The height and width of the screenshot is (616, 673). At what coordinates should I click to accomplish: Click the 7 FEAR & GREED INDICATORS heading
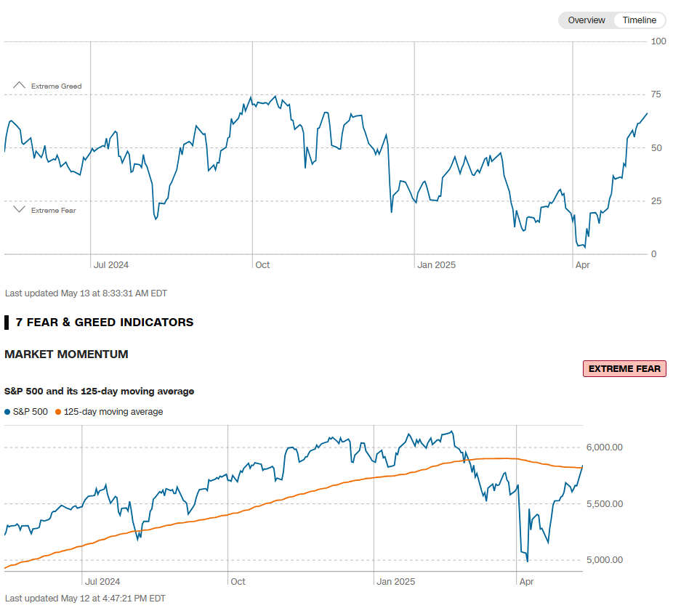(x=105, y=322)
